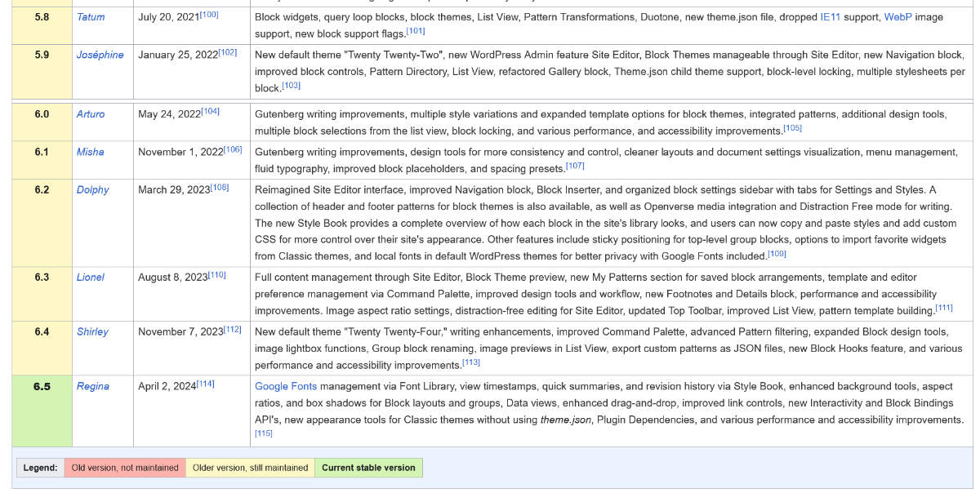Screen dimensions: 980x502
Task: Open the Misha codename link
Action: [x=91, y=152]
